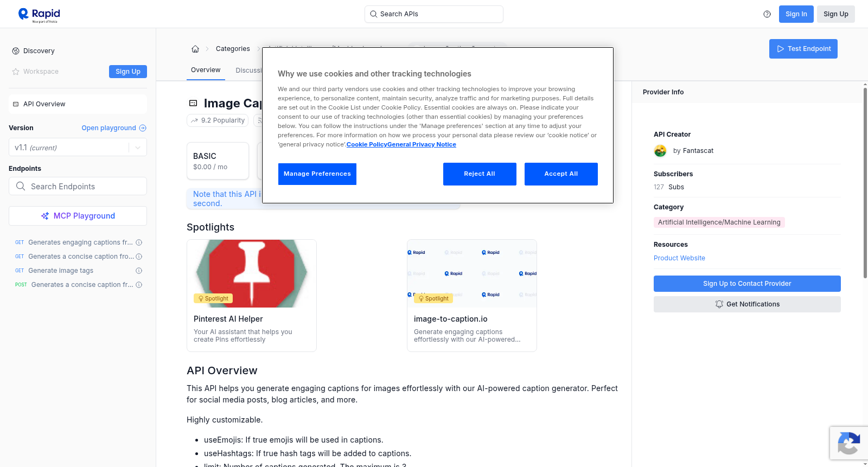Click the MCP Playground sparkle icon
This screenshot has height=467, width=868.
[x=45, y=216]
